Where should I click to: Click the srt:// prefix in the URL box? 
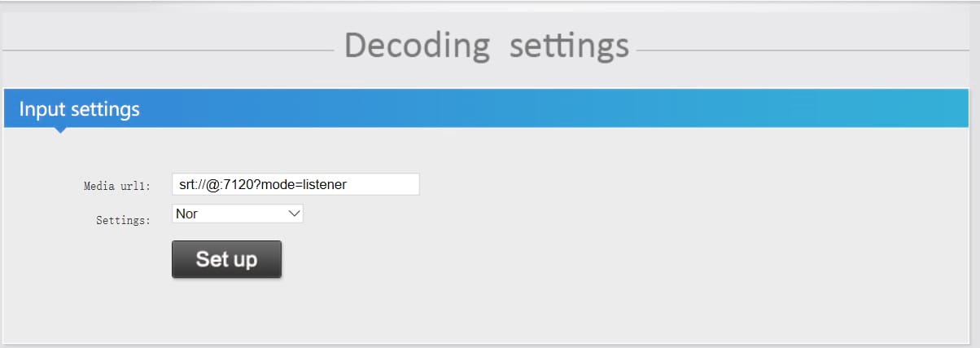193,184
